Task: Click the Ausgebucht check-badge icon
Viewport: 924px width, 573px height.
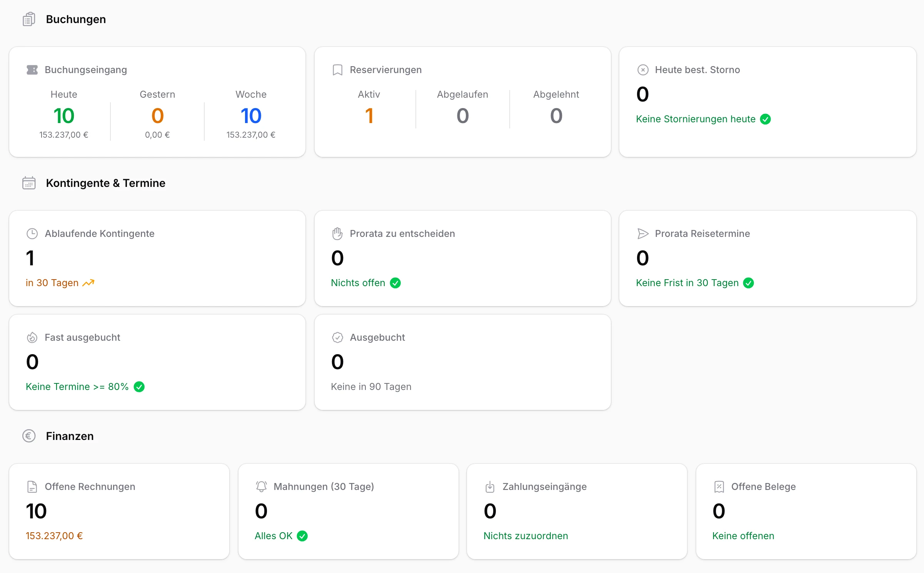Action: pyautogui.click(x=337, y=338)
